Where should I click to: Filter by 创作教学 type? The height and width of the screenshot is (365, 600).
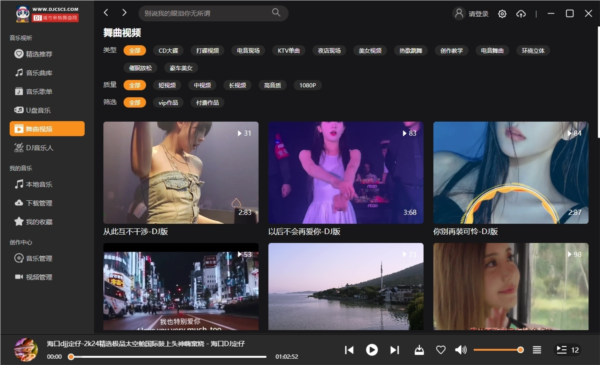[x=451, y=51]
